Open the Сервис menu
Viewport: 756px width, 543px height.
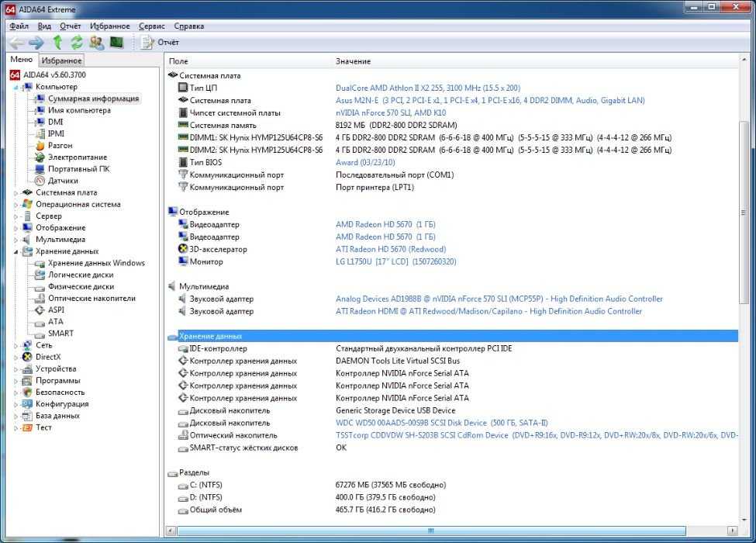(152, 26)
